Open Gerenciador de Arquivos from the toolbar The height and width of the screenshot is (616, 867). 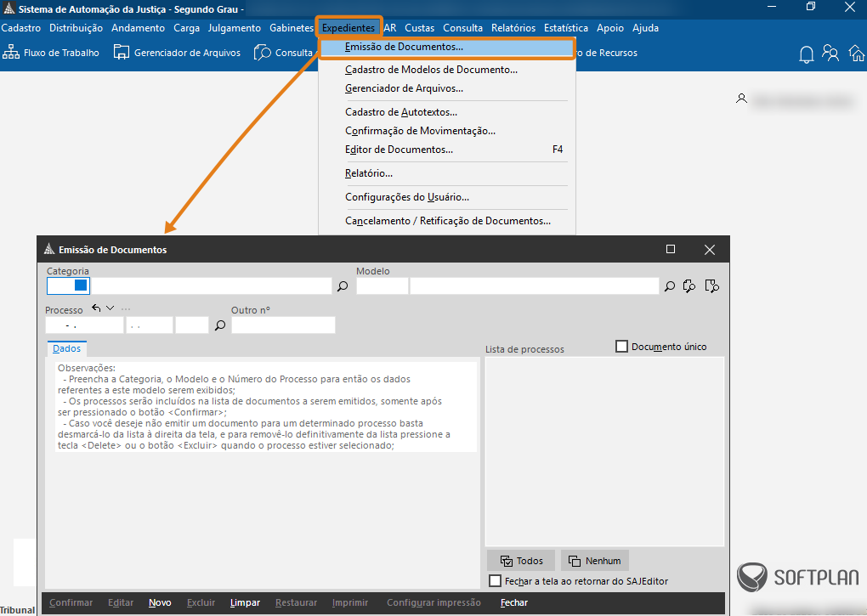tap(177, 53)
